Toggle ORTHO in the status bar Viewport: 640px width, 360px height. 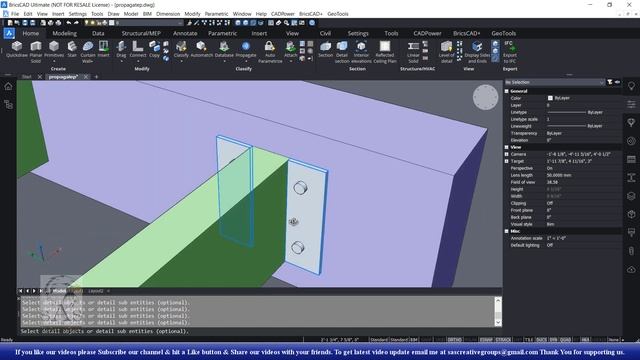(454, 340)
